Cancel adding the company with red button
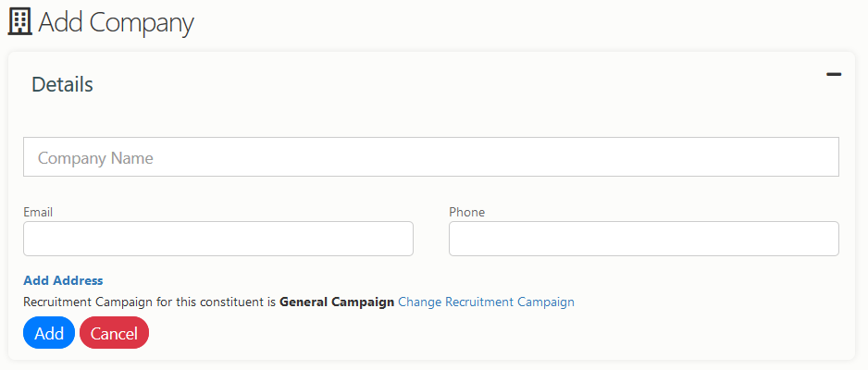The image size is (868, 370). 114,333
